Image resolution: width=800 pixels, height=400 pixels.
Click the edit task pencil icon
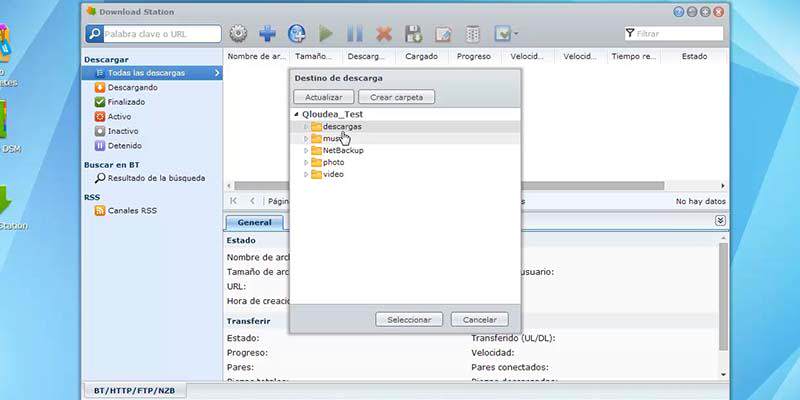pos(443,34)
